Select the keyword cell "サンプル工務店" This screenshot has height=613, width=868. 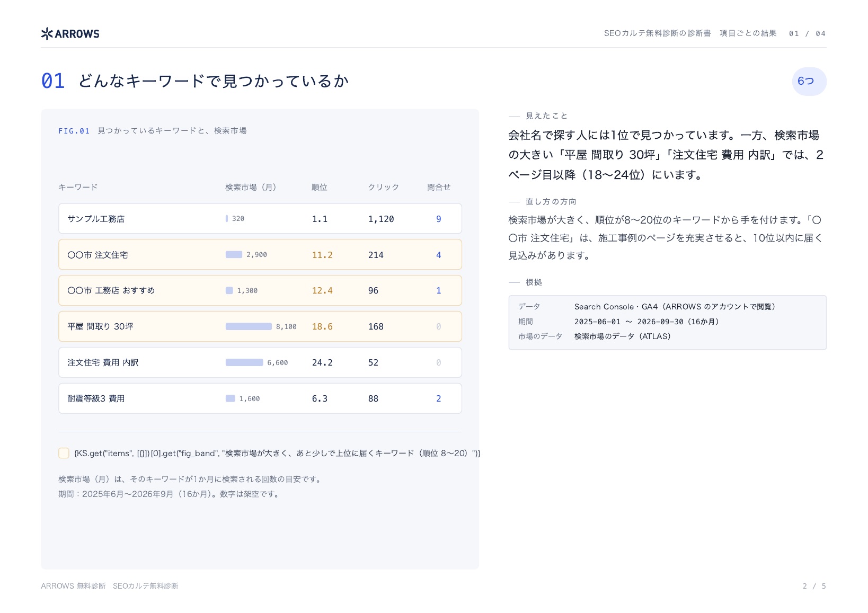pyautogui.click(x=96, y=219)
